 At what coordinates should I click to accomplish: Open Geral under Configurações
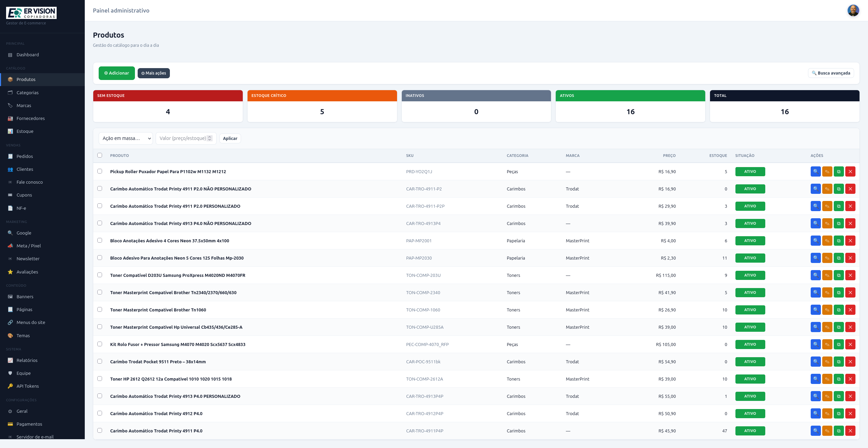42,411
